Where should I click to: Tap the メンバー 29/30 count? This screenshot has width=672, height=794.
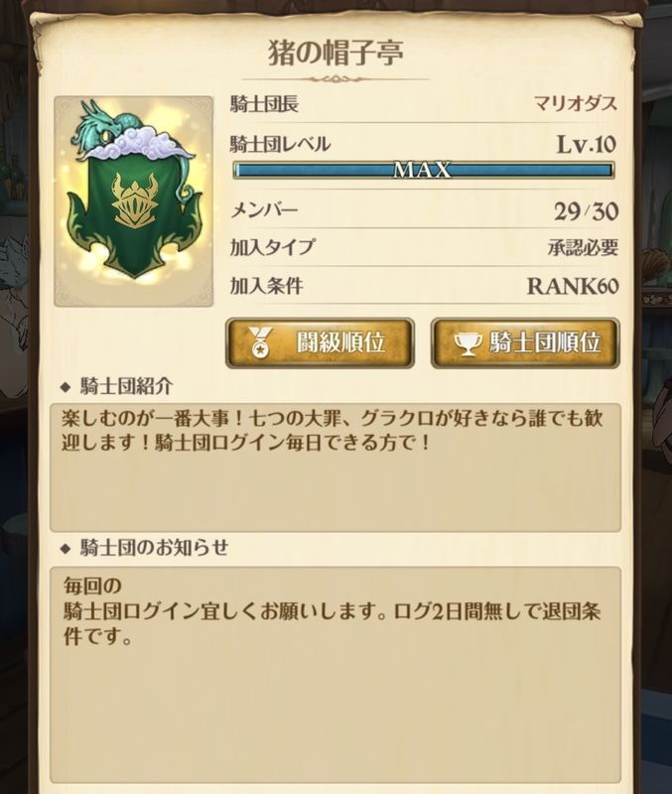coord(586,210)
